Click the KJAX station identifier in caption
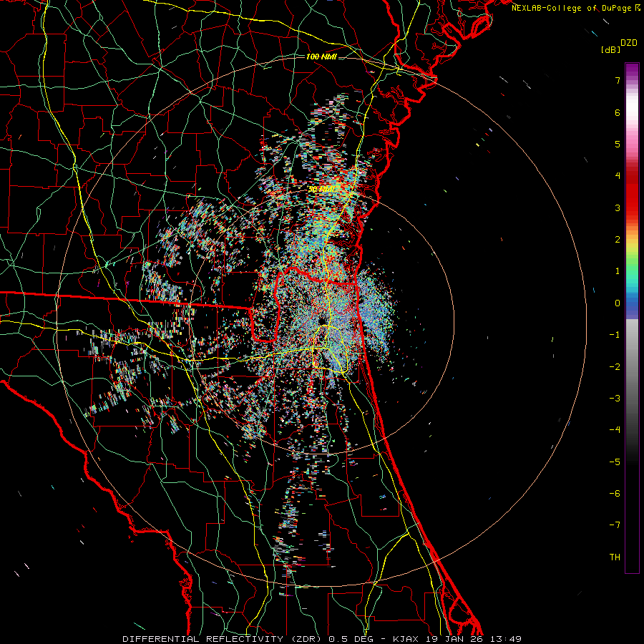Image resolution: width=644 pixels, height=644 pixels. click(x=406, y=639)
